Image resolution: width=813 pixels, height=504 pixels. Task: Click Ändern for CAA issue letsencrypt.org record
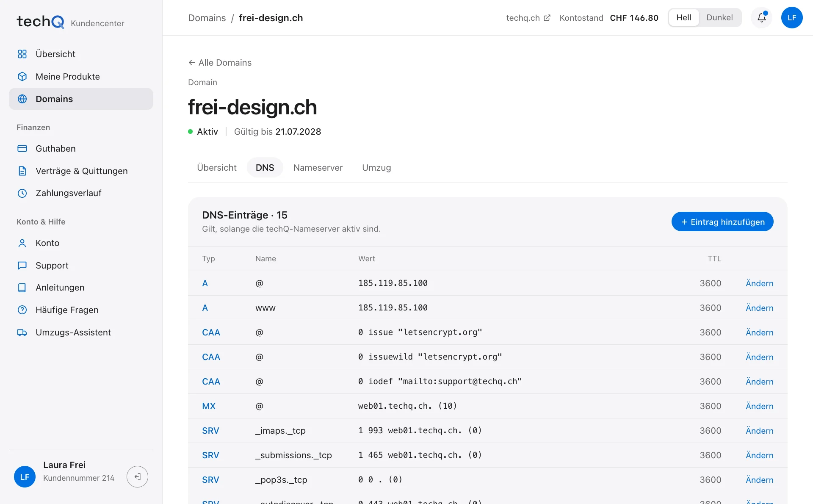(759, 332)
